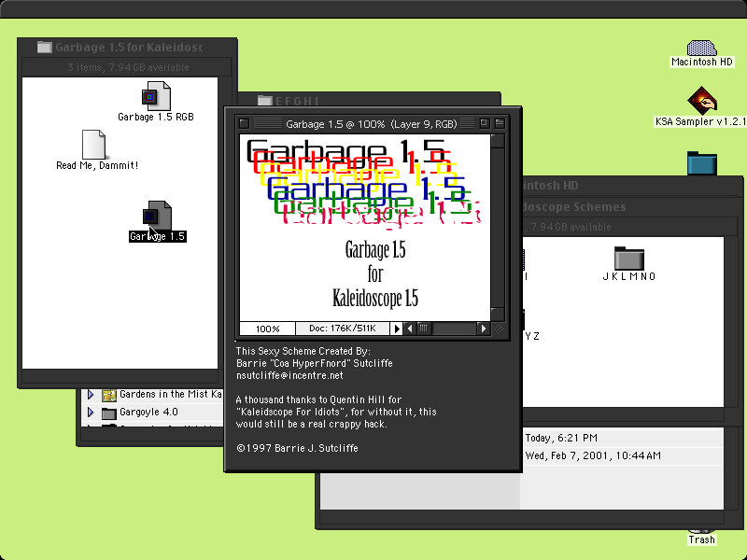Click the blue folder icon on the desktop
Image resolution: width=747 pixels, height=560 pixels.
pyautogui.click(x=702, y=162)
